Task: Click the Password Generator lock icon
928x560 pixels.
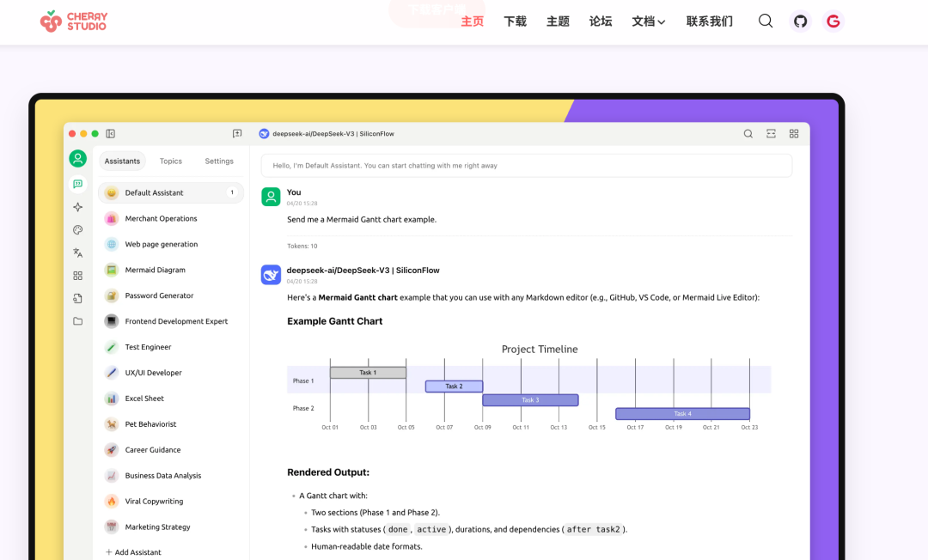Action: click(x=111, y=295)
